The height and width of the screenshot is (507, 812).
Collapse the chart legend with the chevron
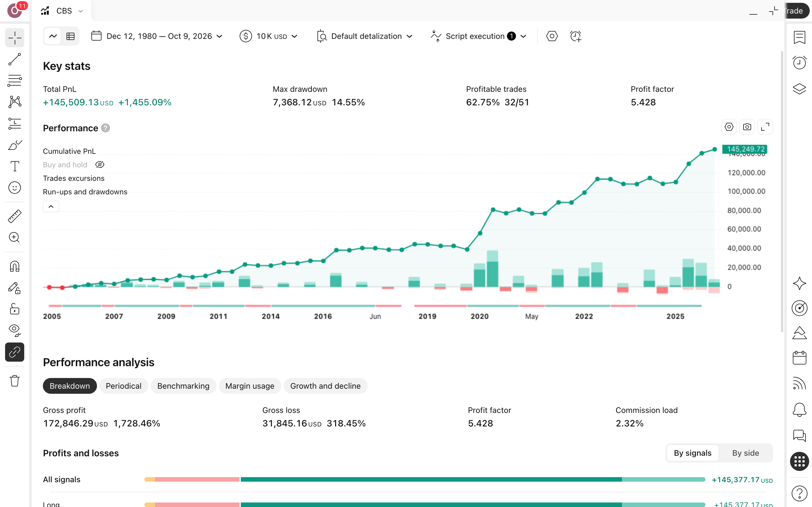[51, 206]
